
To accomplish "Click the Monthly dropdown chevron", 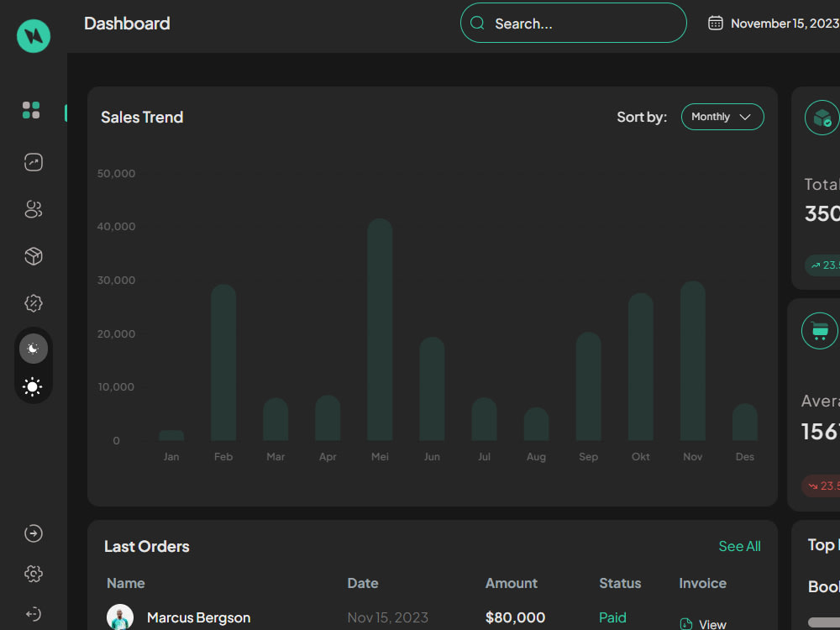I will point(744,118).
